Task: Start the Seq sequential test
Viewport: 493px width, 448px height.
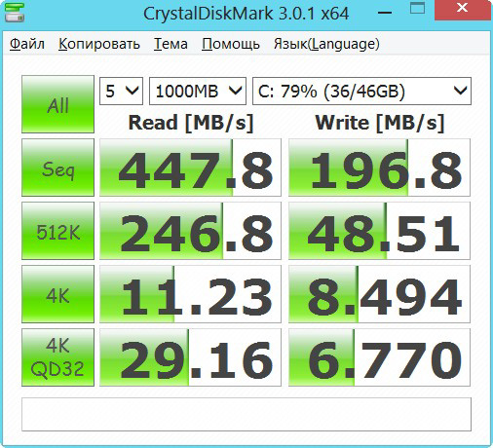Action: [57, 168]
